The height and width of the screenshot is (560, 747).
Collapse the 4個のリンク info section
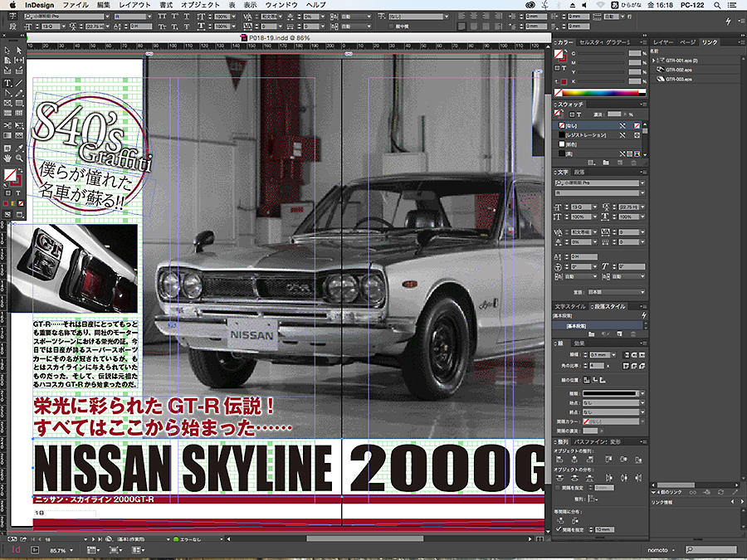(654, 492)
